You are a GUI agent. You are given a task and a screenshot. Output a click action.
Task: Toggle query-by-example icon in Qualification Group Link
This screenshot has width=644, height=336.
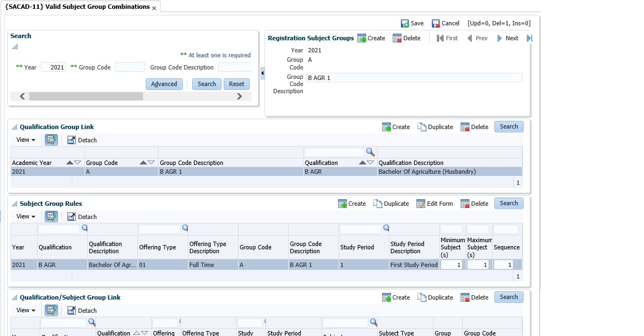click(51, 140)
